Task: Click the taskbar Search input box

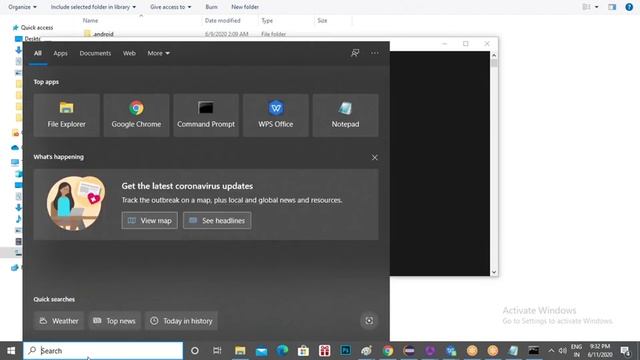Action: pos(103,351)
